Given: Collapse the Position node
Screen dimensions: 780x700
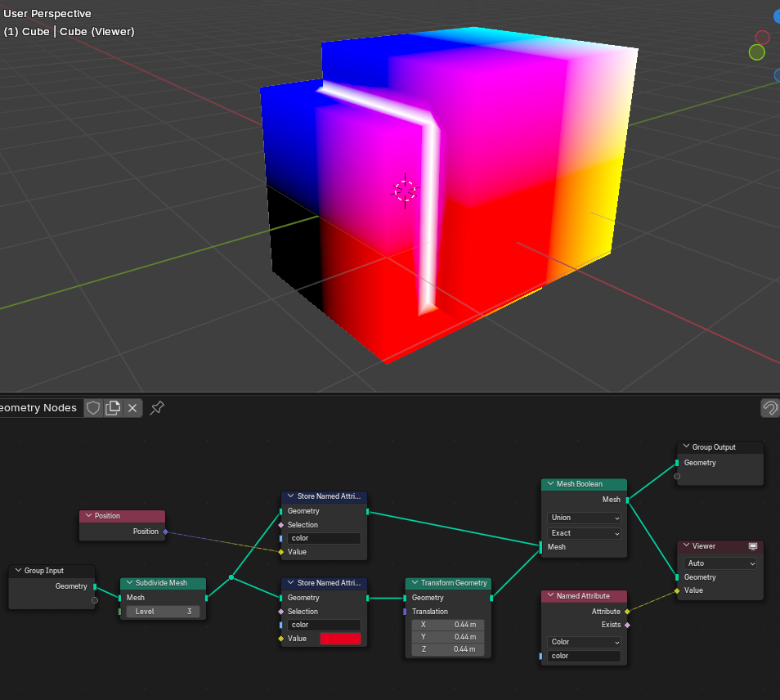Looking at the screenshot, I should click(x=88, y=516).
